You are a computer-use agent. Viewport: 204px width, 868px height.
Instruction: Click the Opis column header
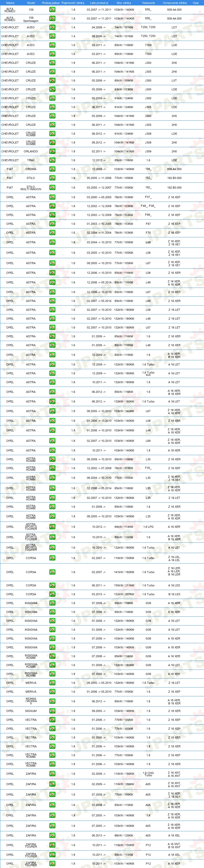coord(196,3)
